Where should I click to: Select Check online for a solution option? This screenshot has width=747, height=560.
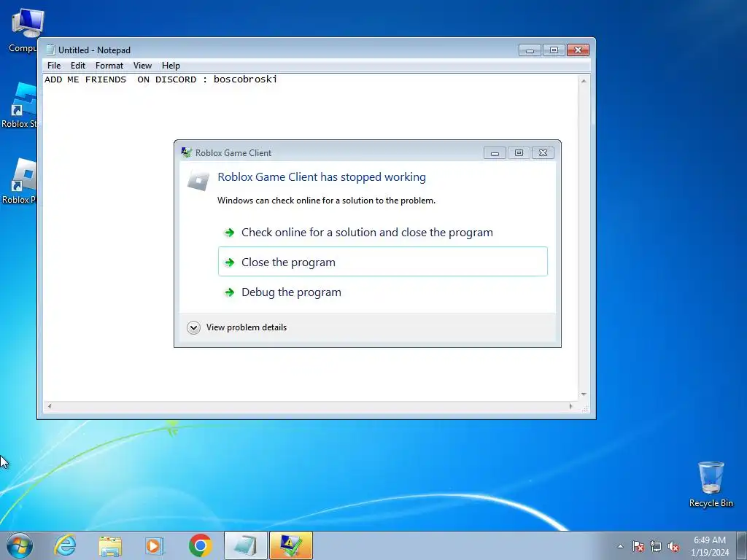pyautogui.click(x=382, y=232)
